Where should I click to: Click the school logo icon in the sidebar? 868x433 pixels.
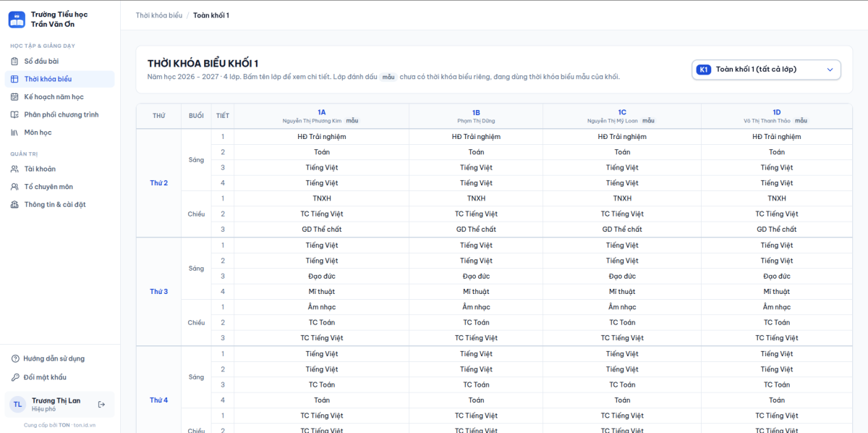tap(17, 20)
